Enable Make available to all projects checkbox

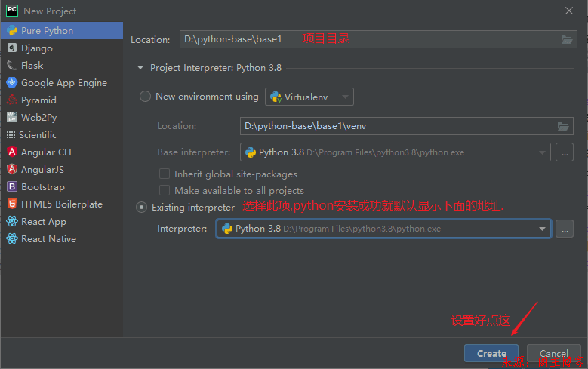click(x=165, y=190)
